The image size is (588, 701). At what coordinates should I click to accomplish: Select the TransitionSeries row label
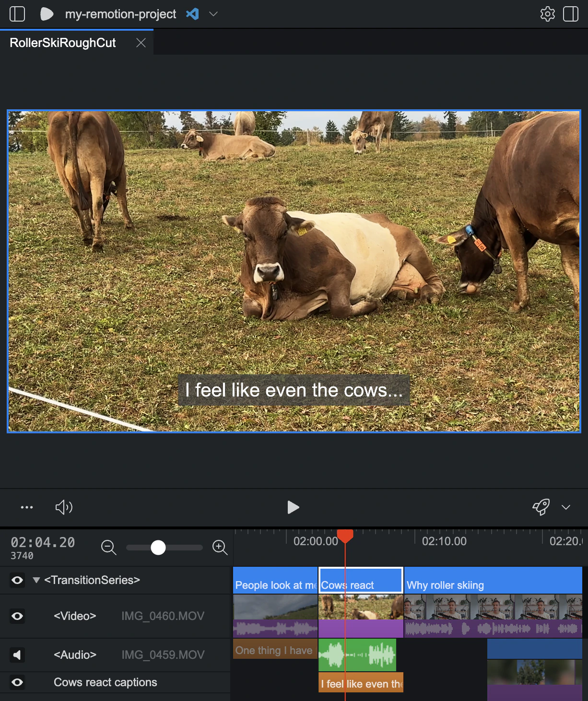[92, 580]
